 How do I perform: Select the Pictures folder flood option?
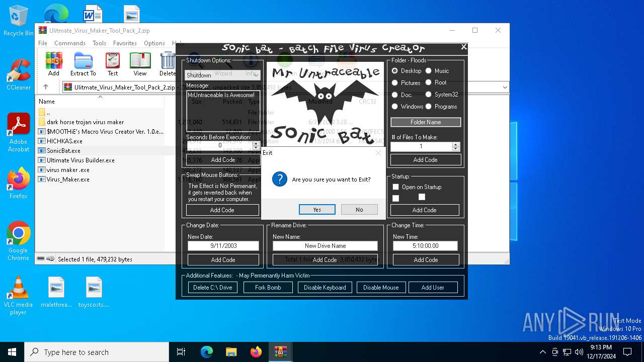(x=395, y=82)
